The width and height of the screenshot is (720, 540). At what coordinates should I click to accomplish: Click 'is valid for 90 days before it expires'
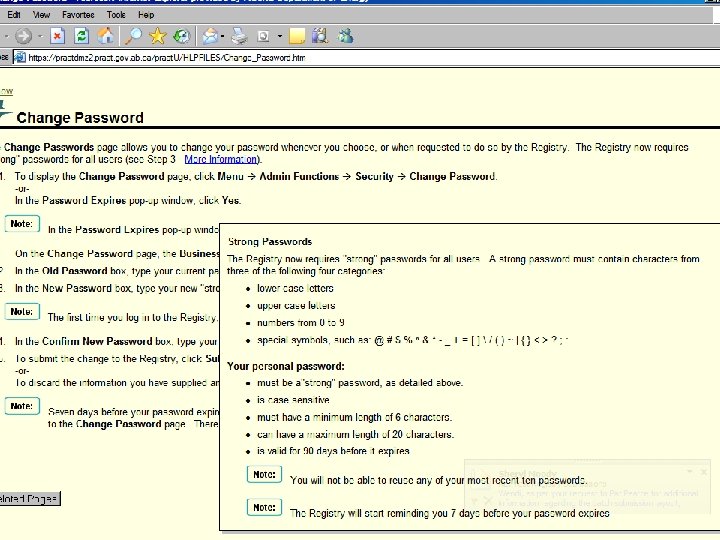coord(333,451)
